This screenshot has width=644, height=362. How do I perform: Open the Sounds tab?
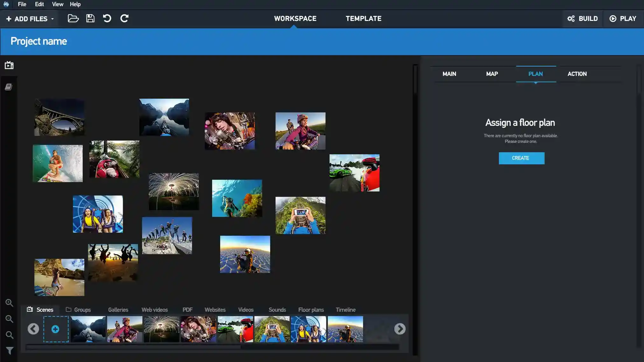(x=277, y=310)
